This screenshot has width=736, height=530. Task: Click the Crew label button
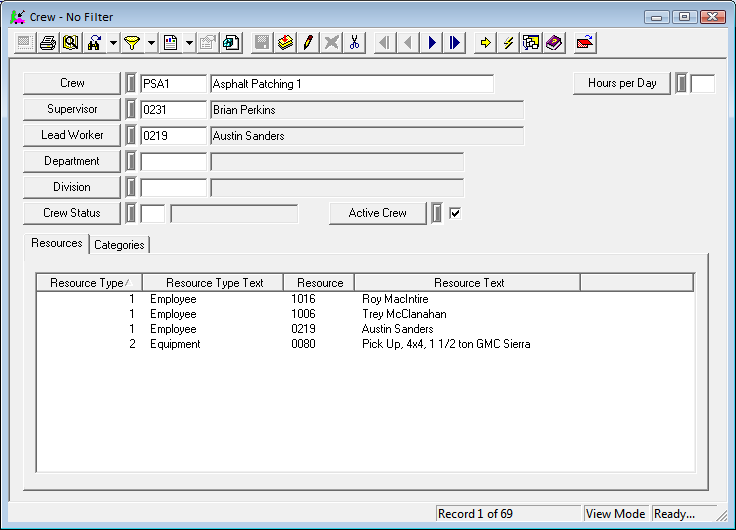pos(72,83)
